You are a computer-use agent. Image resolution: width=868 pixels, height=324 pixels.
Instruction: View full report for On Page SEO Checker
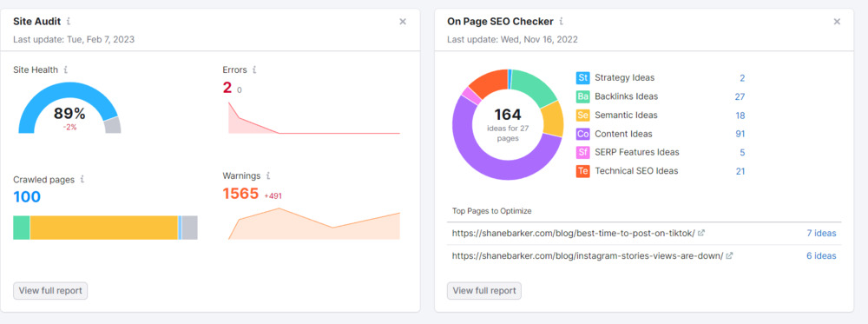[484, 291]
